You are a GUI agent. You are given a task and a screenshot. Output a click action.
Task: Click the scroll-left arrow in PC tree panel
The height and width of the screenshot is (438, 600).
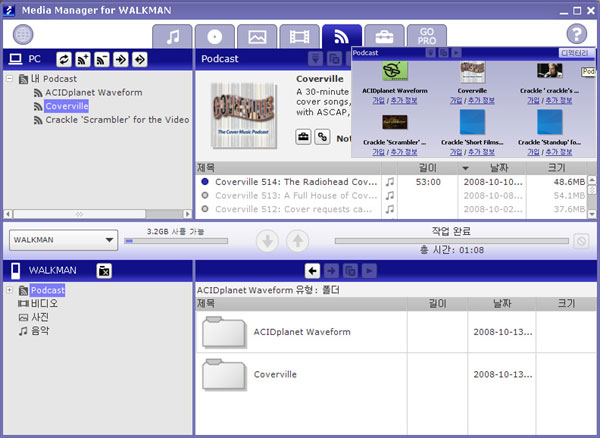pos(8,214)
